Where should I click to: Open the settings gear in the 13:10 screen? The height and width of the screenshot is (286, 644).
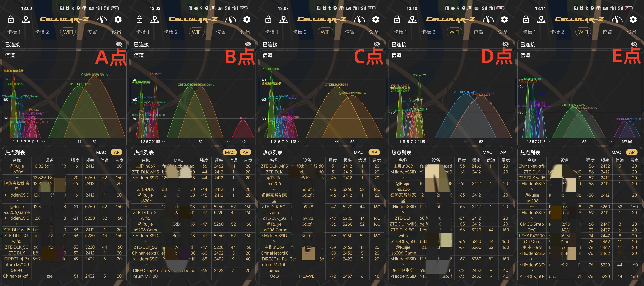[504, 19]
